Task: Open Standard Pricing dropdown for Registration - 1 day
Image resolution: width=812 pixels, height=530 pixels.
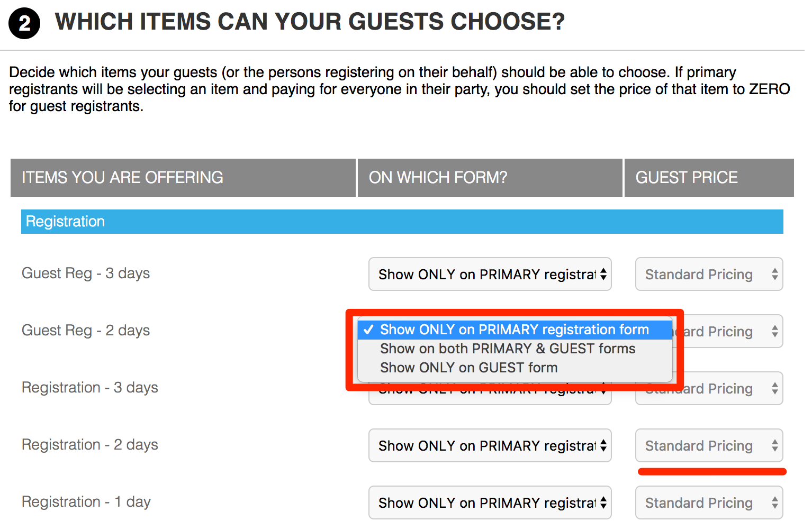Action: click(x=709, y=502)
